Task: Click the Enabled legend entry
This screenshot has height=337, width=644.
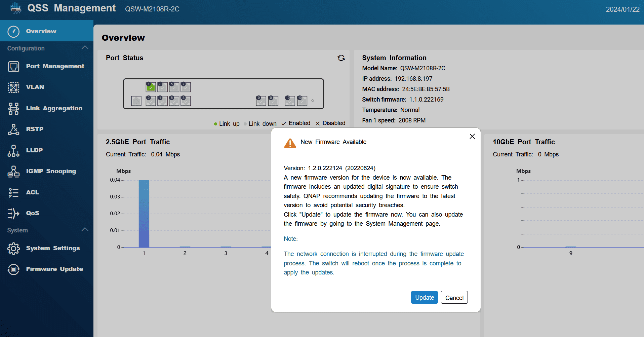Action: (x=296, y=123)
